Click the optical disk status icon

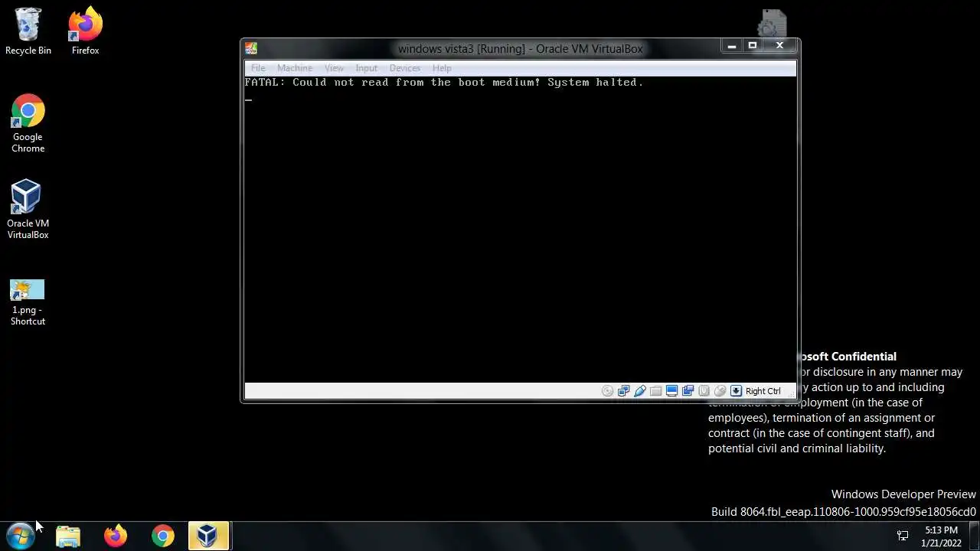[607, 391]
